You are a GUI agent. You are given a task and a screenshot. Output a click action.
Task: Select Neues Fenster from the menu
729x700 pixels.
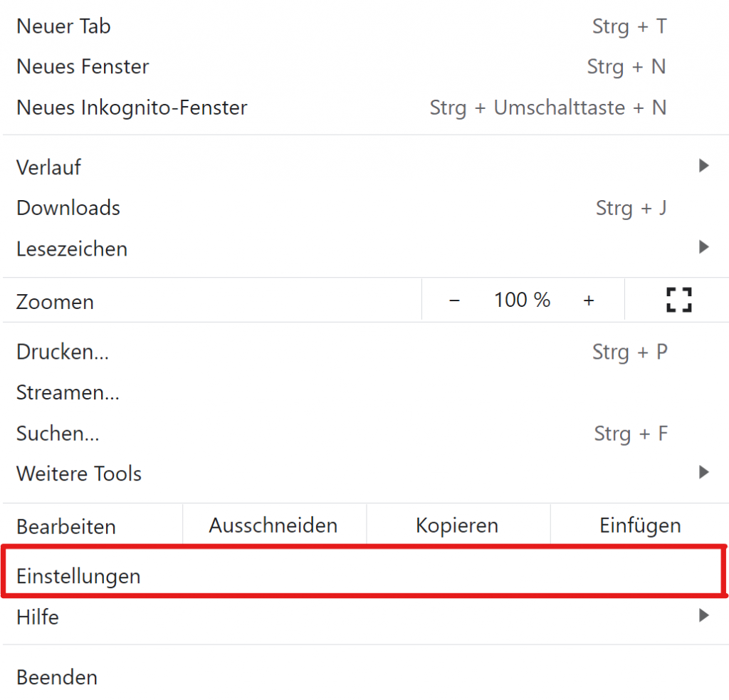click(x=83, y=67)
